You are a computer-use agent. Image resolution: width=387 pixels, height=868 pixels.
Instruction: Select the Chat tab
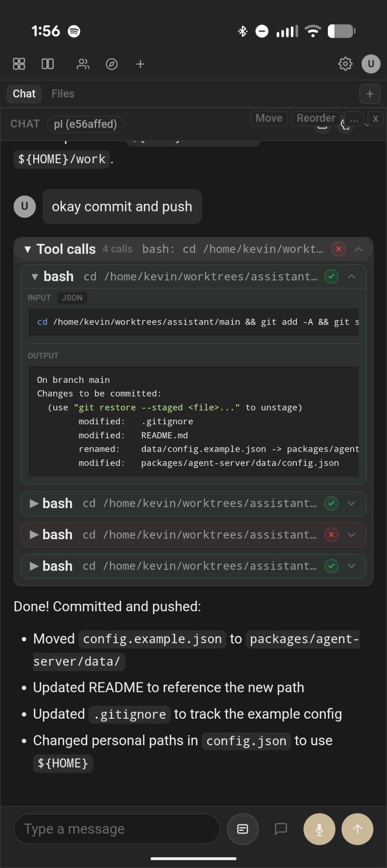(24, 94)
